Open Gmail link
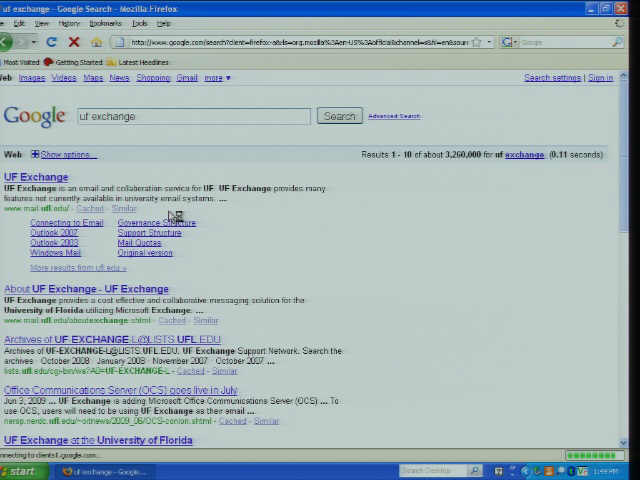This screenshot has height=480, width=640. 187,78
